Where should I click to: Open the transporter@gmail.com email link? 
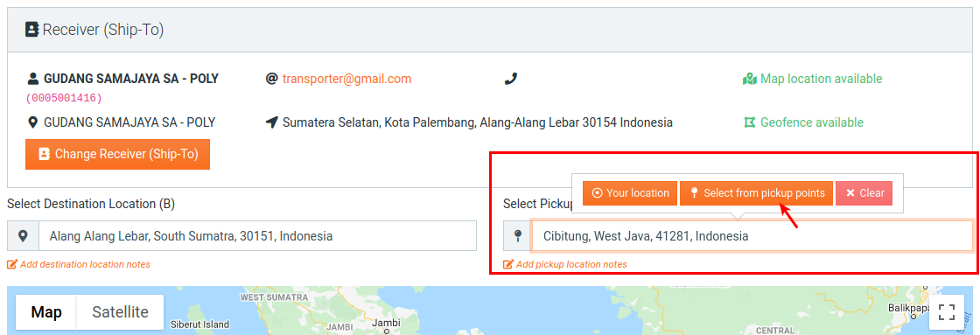pyautogui.click(x=346, y=79)
